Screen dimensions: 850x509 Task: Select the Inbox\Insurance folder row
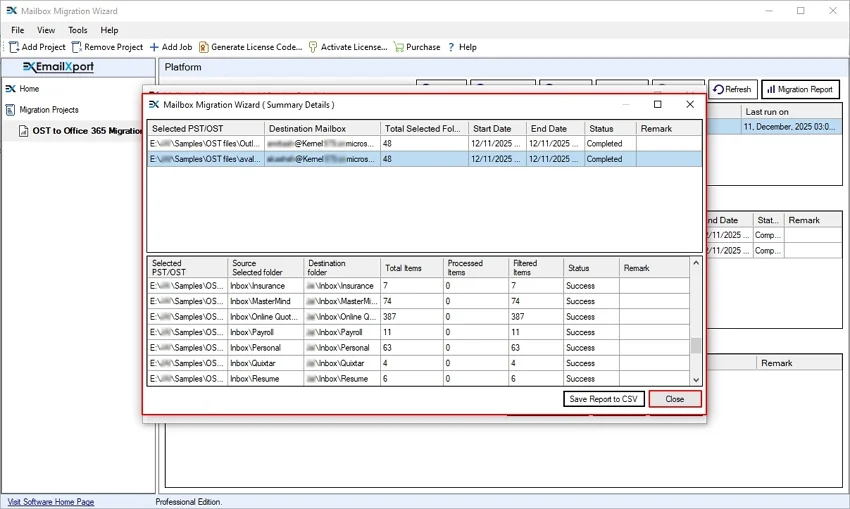click(x=418, y=286)
